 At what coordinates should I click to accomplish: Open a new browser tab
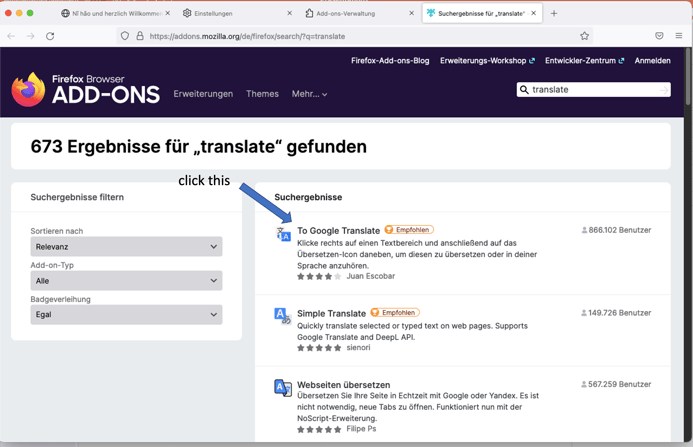(x=554, y=13)
